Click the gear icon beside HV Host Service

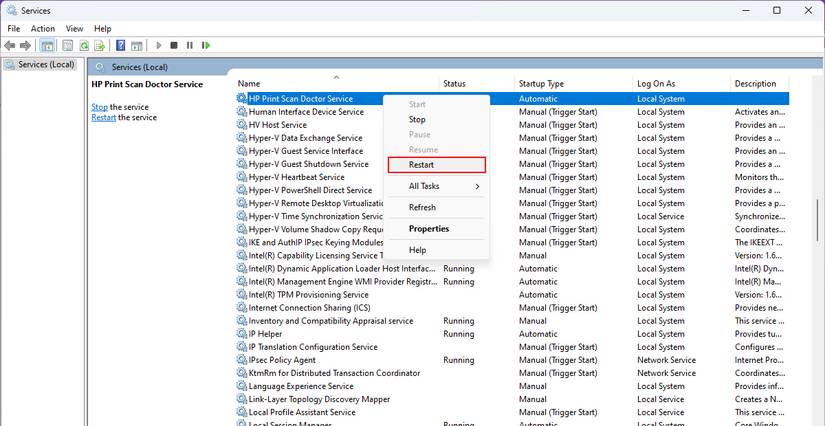coord(242,125)
